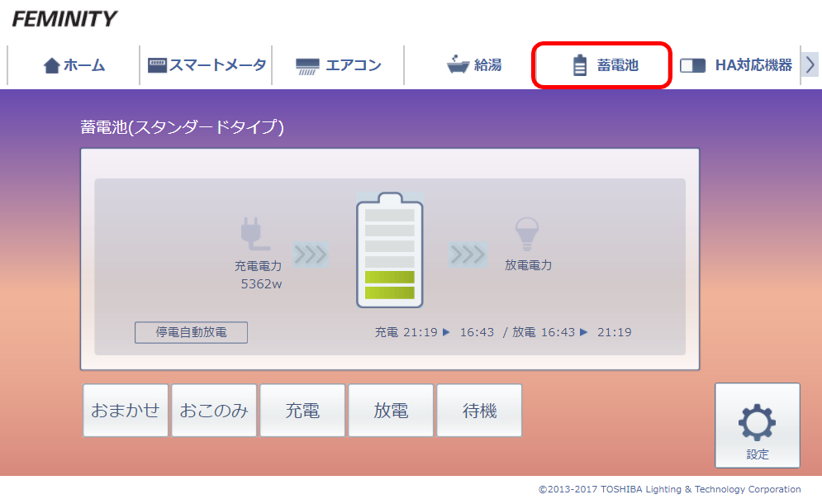Click the power plug charging icon
Viewport: 822px width, 504px height.
pos(254,235)
